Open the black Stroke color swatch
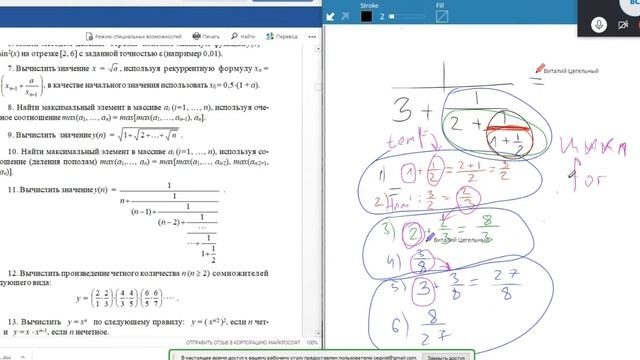This screenshot has width=640, height=360. pos(367,16)
